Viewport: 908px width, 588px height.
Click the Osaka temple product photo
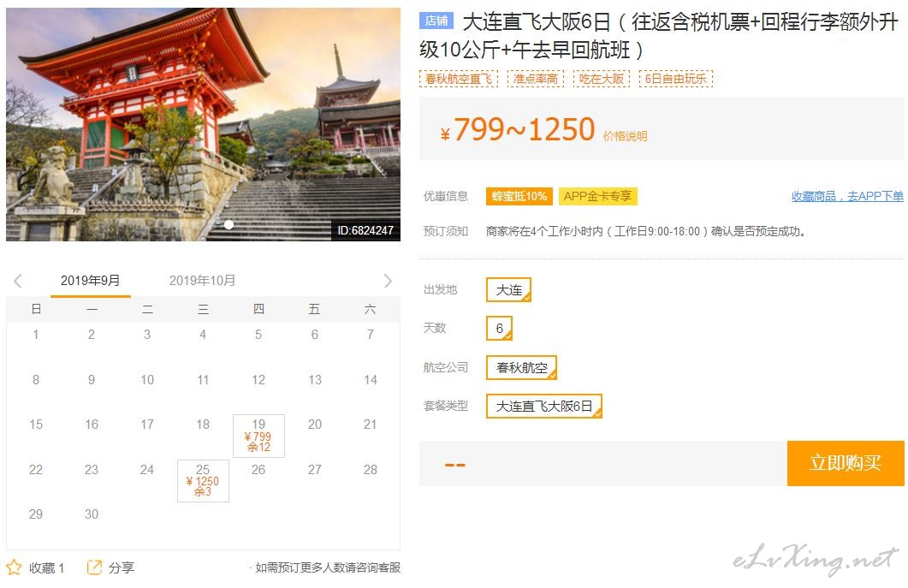[204, 124]
